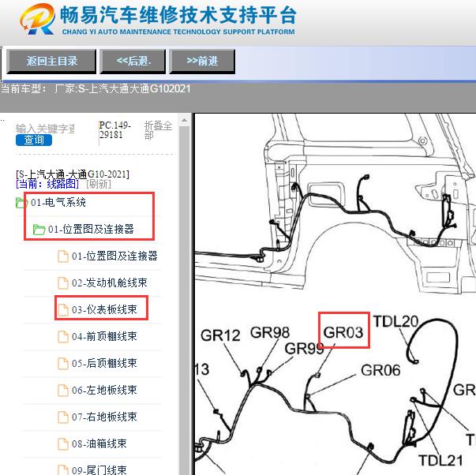Click the page icon beside 08-油箱线束
The height and width of the screenshot is (475, 476).
click(63, 443)
